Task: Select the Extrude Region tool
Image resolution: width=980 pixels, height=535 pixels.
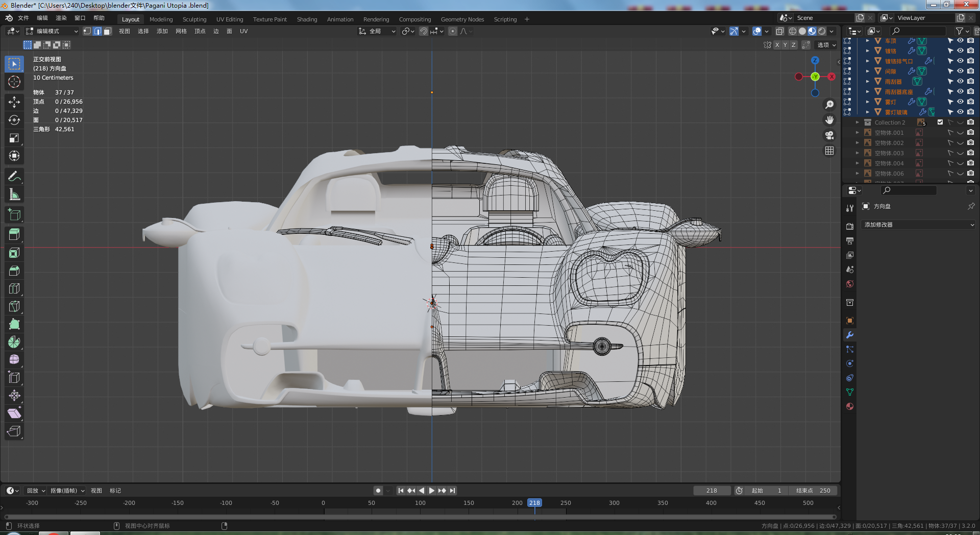Action: (x=14, y=235)
